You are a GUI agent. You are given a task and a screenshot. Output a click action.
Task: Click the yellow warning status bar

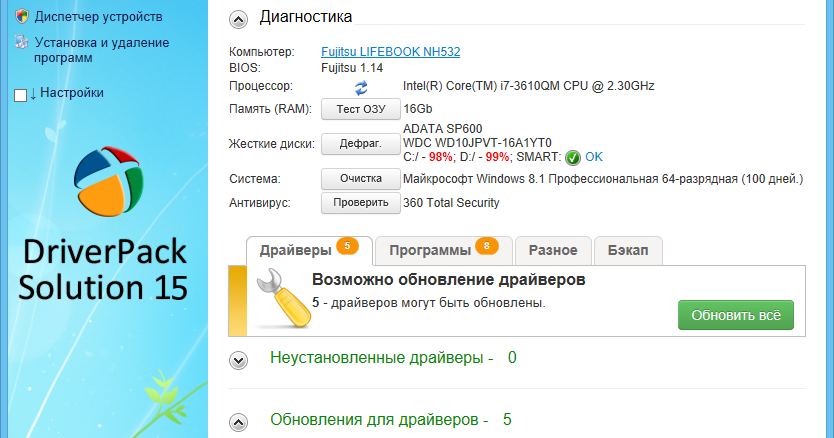click(x=238, y=301)
